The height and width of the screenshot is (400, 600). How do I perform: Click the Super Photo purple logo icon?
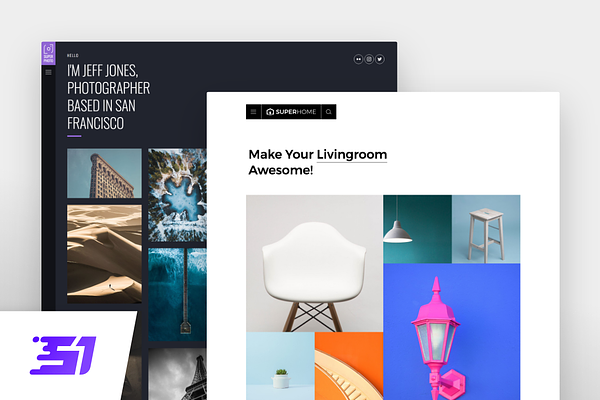[x=48, y=53]
